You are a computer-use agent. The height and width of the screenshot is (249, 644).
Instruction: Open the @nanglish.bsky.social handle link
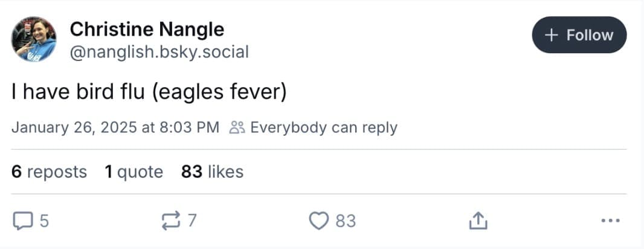pyautogui.click(x=159, y=52)
